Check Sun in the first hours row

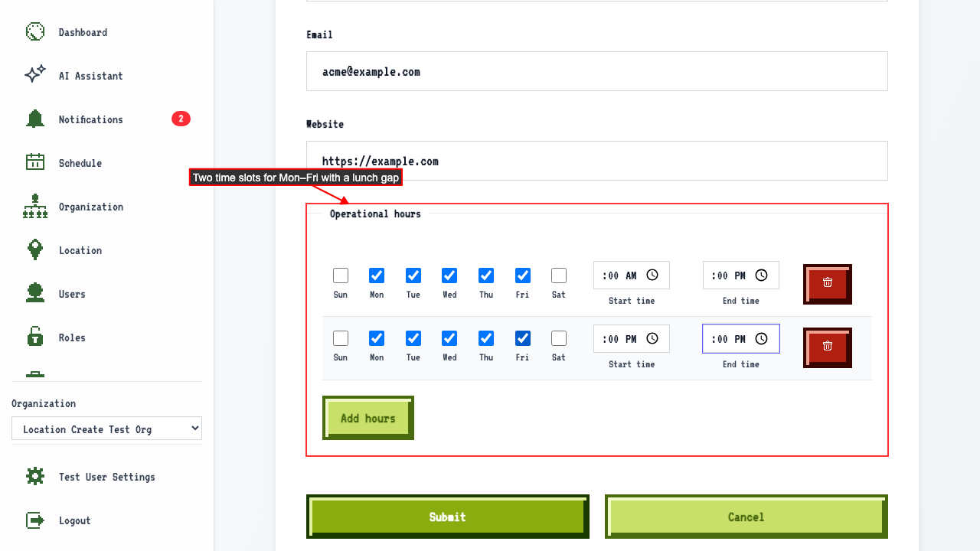(341, 275)
